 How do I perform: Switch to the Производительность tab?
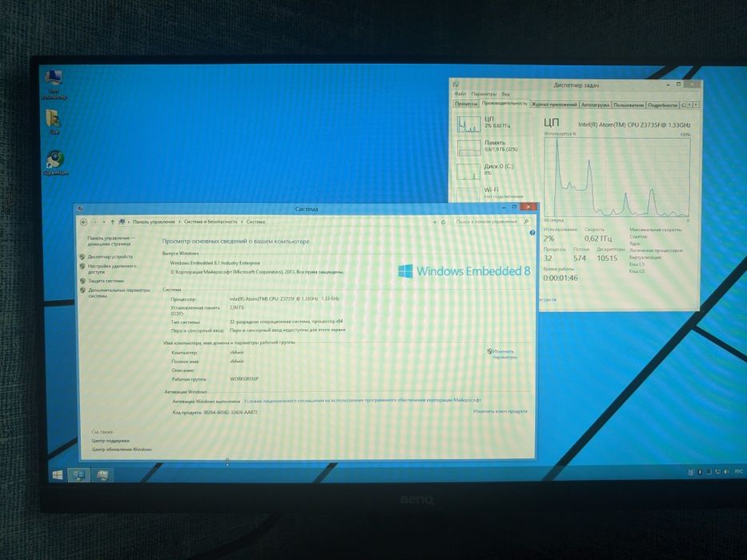point(504,103)
